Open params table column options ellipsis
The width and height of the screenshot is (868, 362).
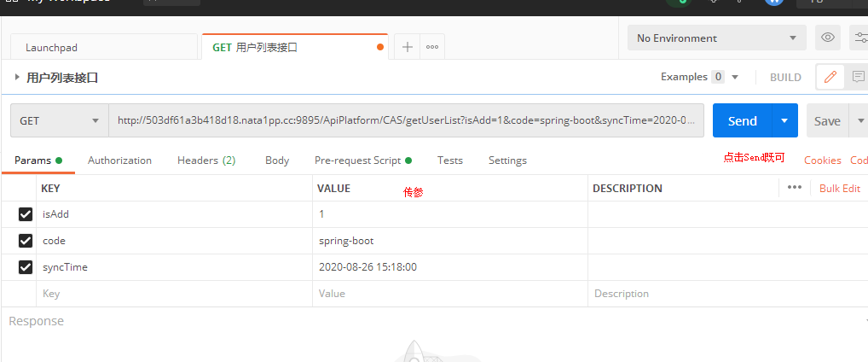[x=795, y=187]
